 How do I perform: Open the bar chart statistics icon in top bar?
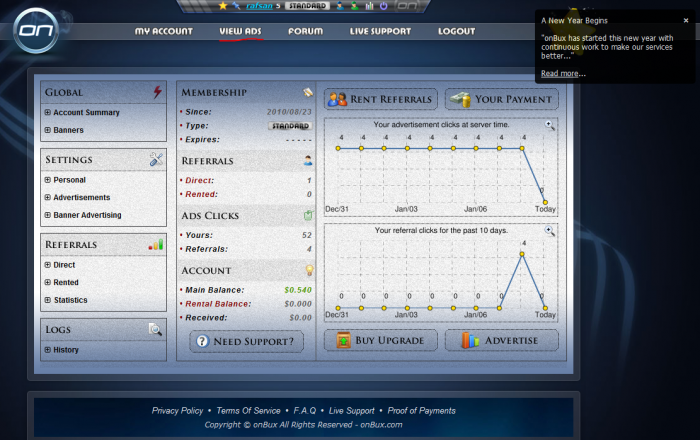tap(369, 6)
